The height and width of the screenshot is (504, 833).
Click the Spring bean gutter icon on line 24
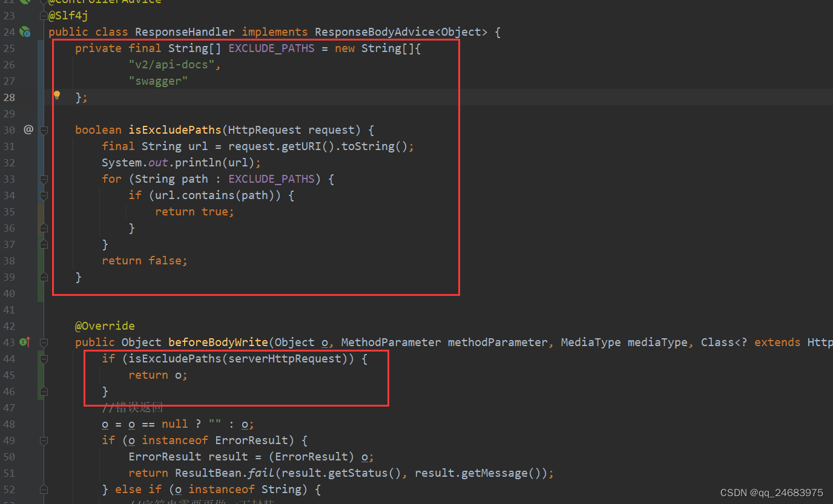pyautogui.click(x=25, y=32)
